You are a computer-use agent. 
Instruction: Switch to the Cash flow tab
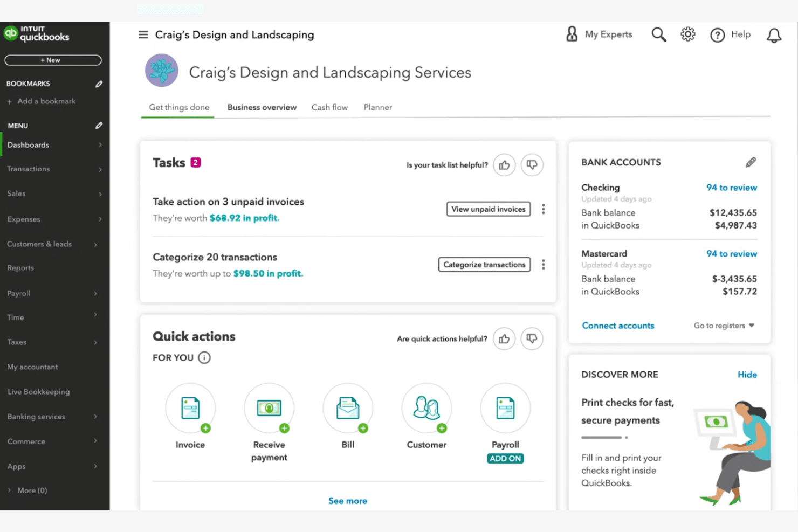(329, 107)
